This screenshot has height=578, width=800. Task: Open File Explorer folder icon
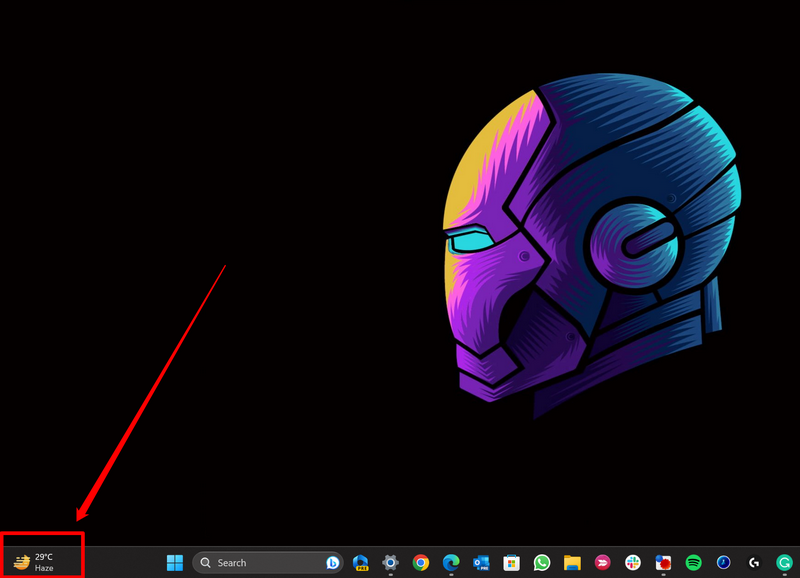(x=572, y=563)
